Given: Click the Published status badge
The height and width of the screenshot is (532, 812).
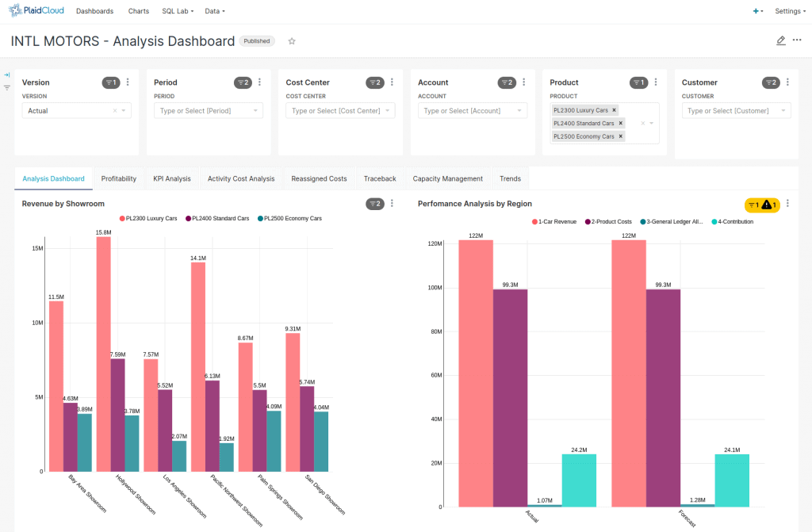Looking at the screenshot, I should tap(257, 41).
